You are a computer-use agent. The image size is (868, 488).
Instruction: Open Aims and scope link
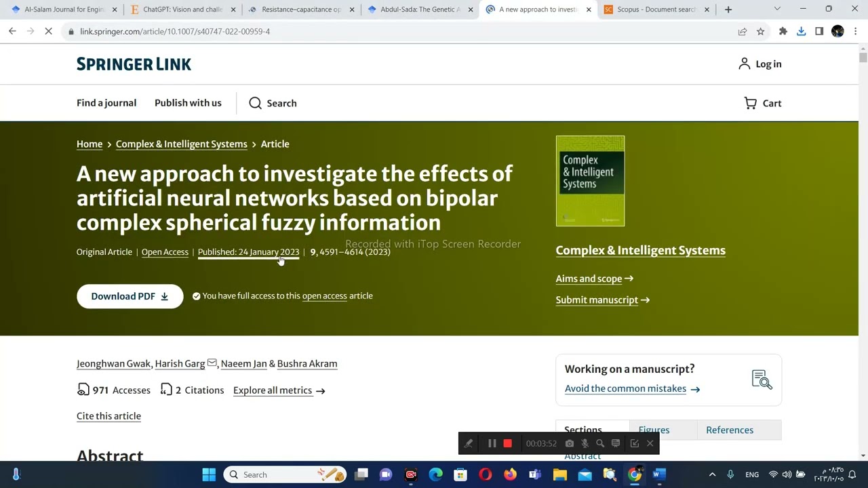594,279
